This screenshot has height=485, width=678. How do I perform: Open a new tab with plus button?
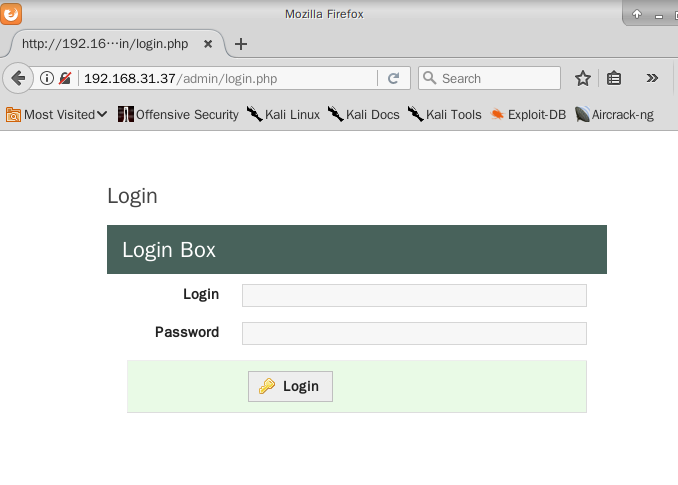click(241, 44)
